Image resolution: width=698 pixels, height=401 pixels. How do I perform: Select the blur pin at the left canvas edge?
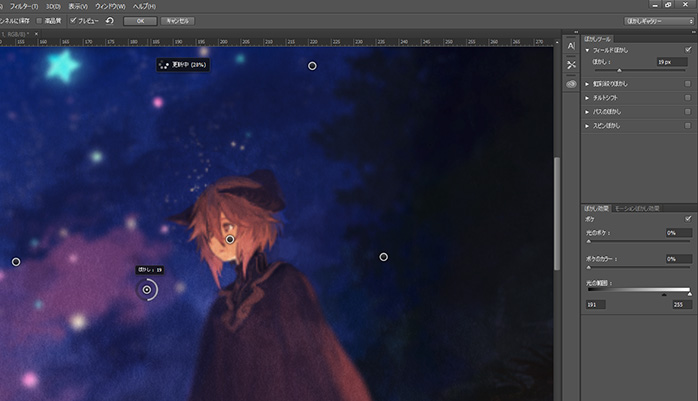point(16,262)
